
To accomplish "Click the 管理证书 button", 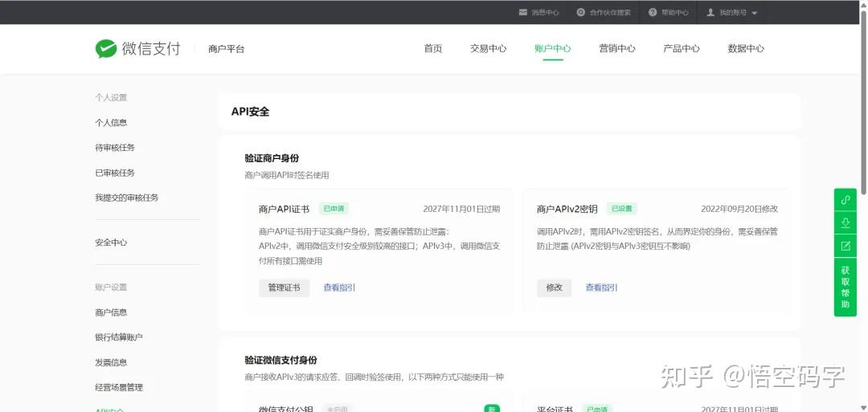I will coord(284,288).
